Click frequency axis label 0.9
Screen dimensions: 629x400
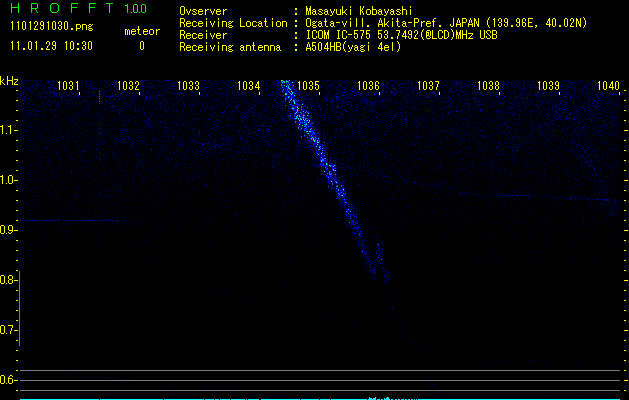click(x=7, y=230)
